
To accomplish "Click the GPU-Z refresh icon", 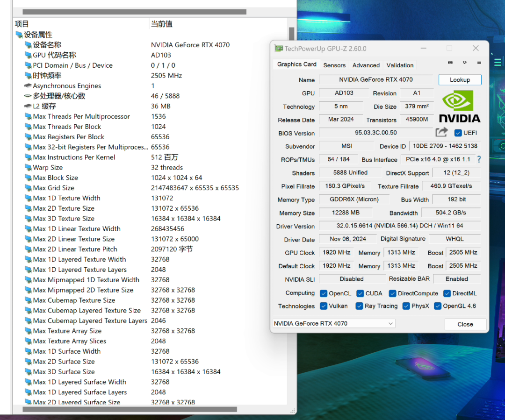I will click(x=465, y=63).
